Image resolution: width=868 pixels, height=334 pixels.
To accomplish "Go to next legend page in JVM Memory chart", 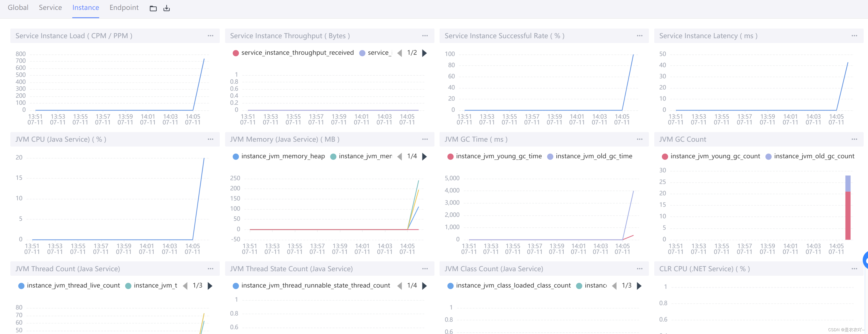I will pyautogui.click(x=425, y=157).
